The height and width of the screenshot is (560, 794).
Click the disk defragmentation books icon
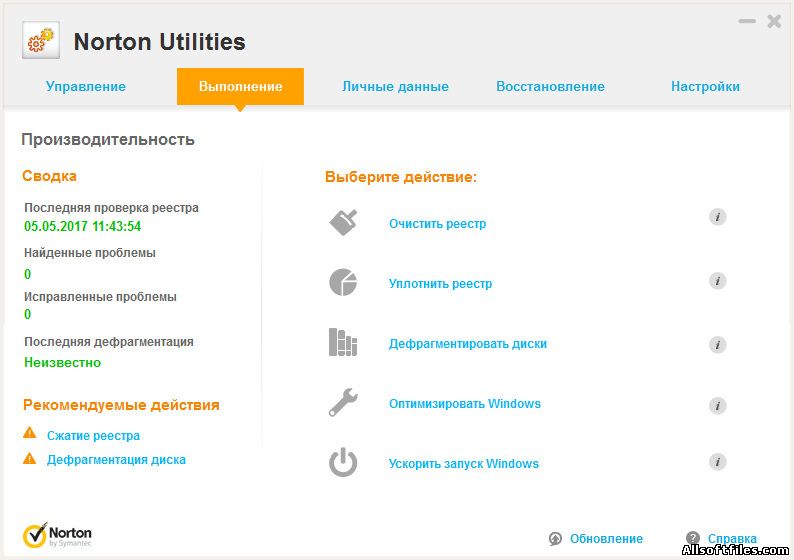(x=343, y=343)
